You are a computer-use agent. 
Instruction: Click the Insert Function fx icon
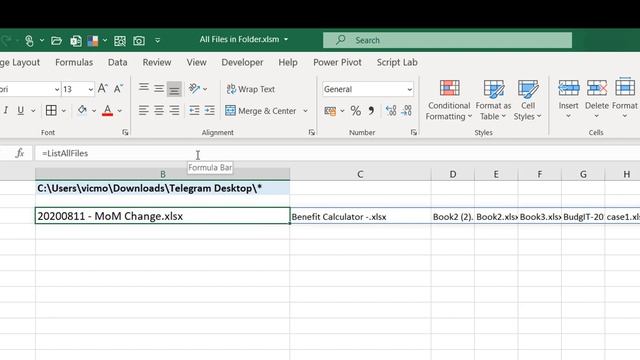[19, 153]
